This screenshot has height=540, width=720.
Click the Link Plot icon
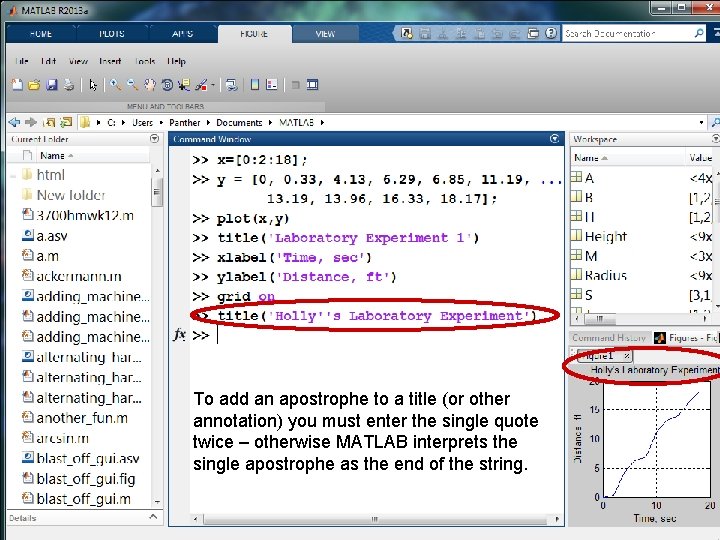(232, 85)
